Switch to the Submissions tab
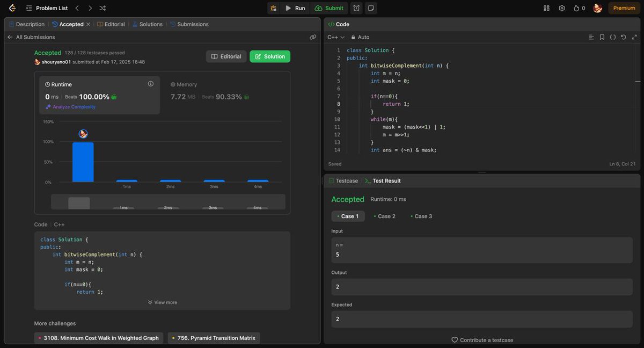This screenshot has width=644, height=348. click(x=189, y=24)
